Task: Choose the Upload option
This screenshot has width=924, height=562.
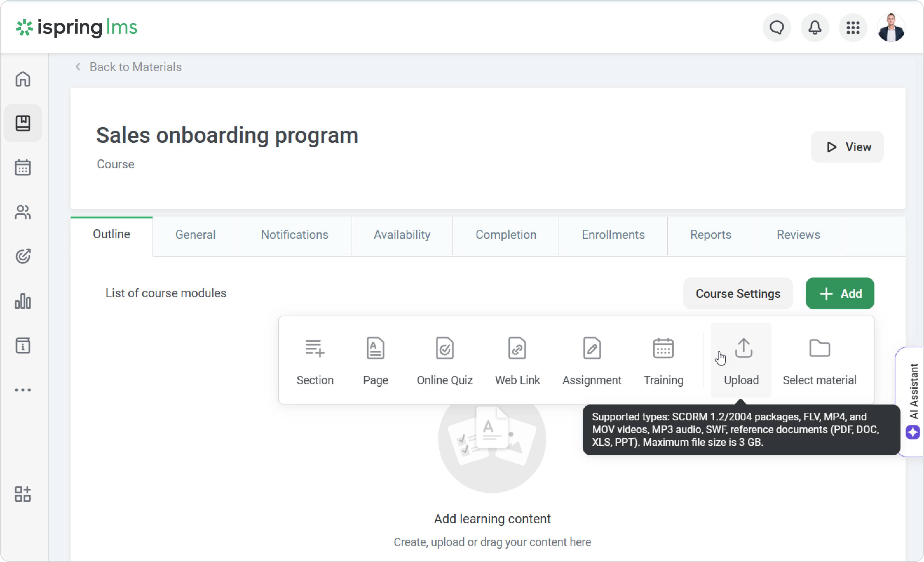Action: 741,360
